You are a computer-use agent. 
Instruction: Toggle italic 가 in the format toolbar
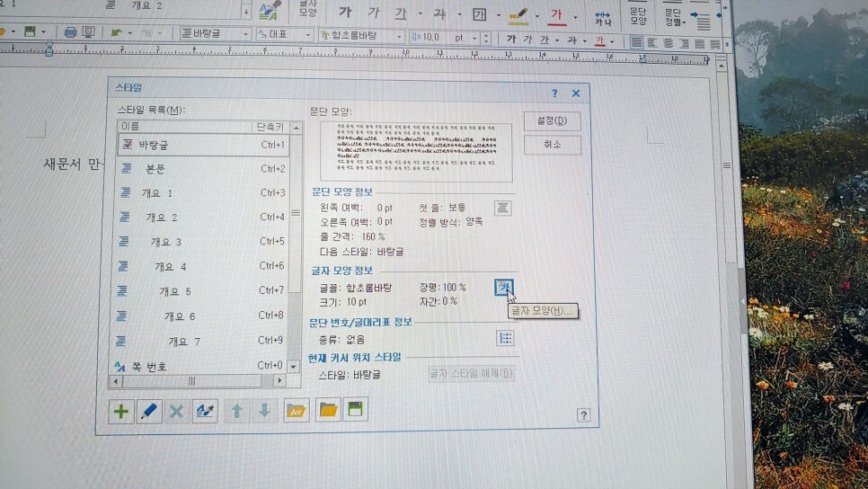[x=528, y=40]
